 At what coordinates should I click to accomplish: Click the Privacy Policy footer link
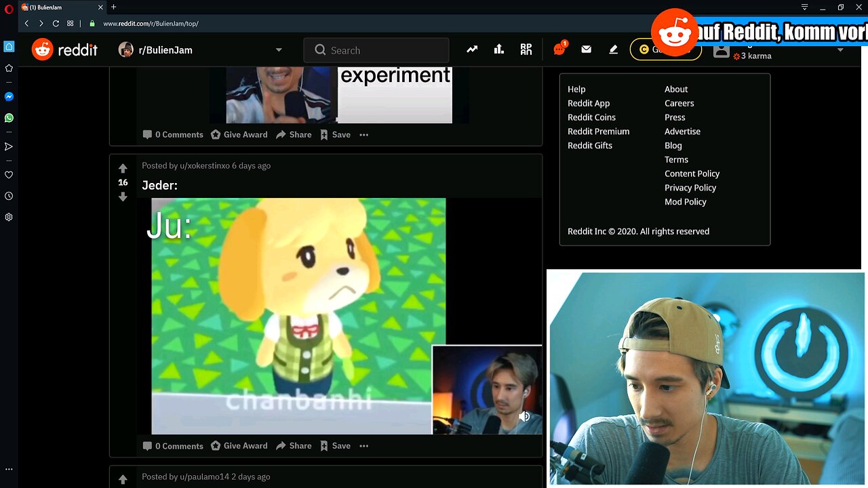[x=690, y=188]
